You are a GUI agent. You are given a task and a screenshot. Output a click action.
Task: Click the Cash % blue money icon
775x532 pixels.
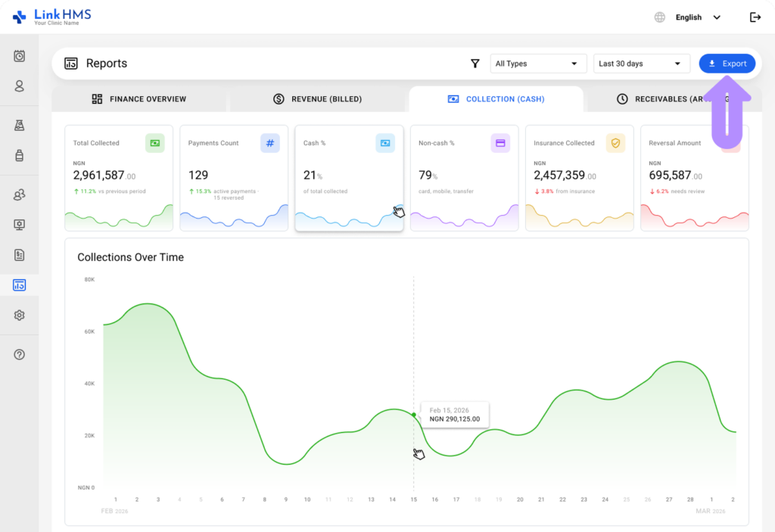385,143
